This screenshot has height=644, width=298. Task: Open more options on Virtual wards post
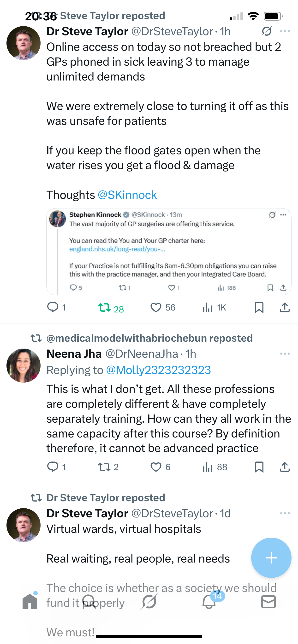click(x=285, y=513)
